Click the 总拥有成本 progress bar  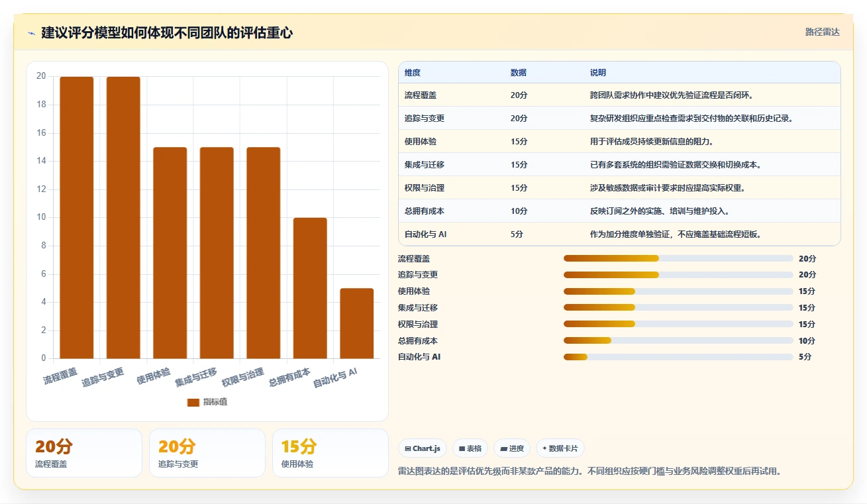678,340
